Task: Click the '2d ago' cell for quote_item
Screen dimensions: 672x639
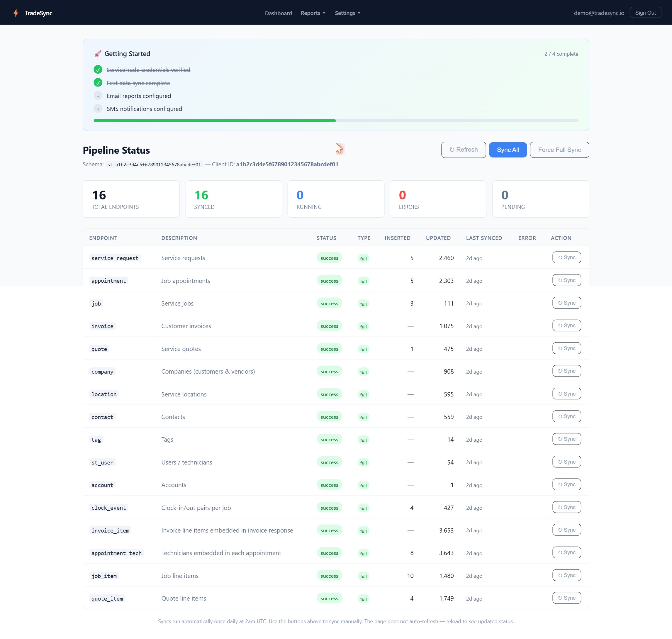Action: point(474,599)
